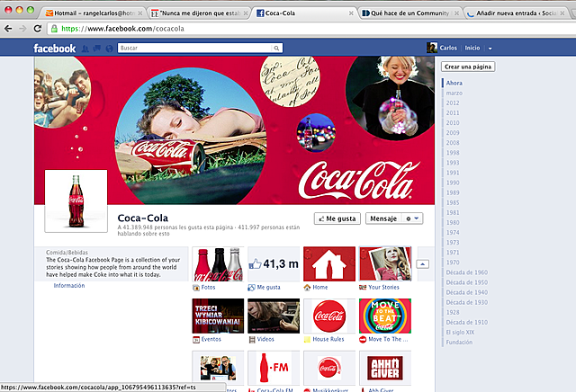Click the Mensaje button
Viewport: 576px width, 392px height.
point(383,218)
